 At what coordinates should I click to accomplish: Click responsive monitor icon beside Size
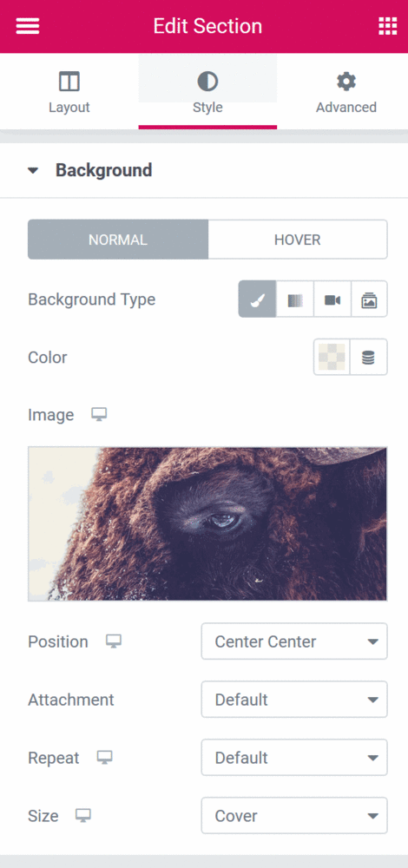tap(83, 815)
